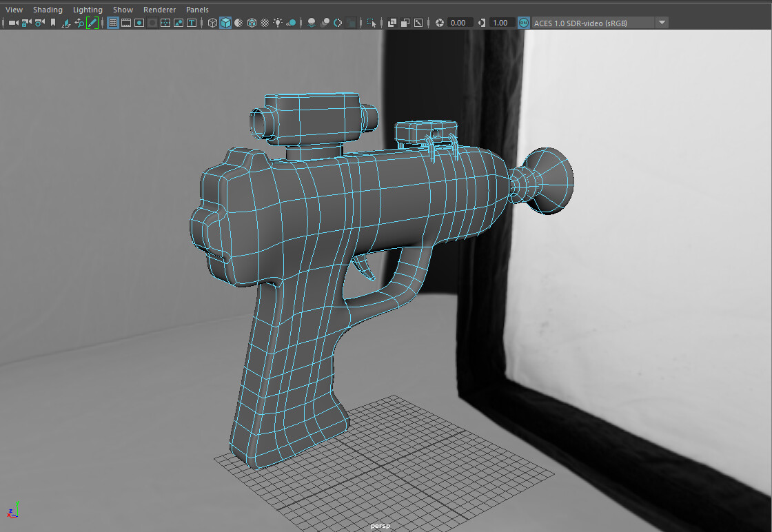Toggle the viewport grid display

coord(114,22)
